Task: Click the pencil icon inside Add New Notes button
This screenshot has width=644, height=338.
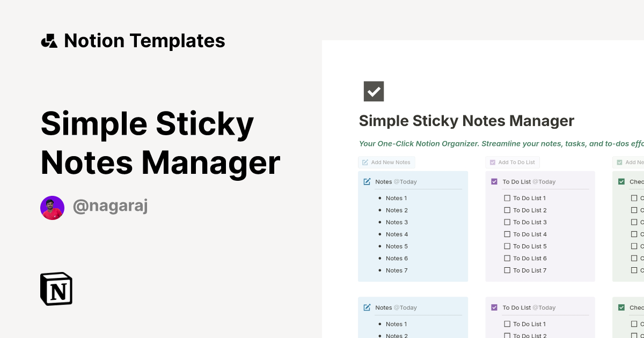Action: point(365,162)
